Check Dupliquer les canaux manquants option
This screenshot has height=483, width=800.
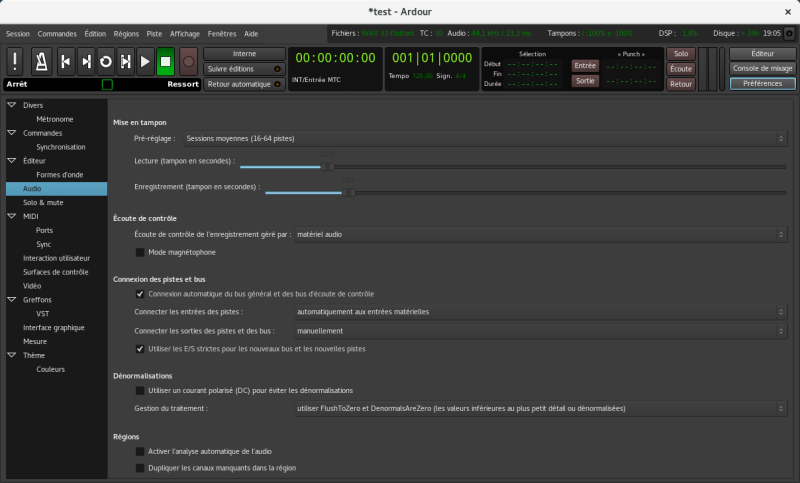coord(140,468)
